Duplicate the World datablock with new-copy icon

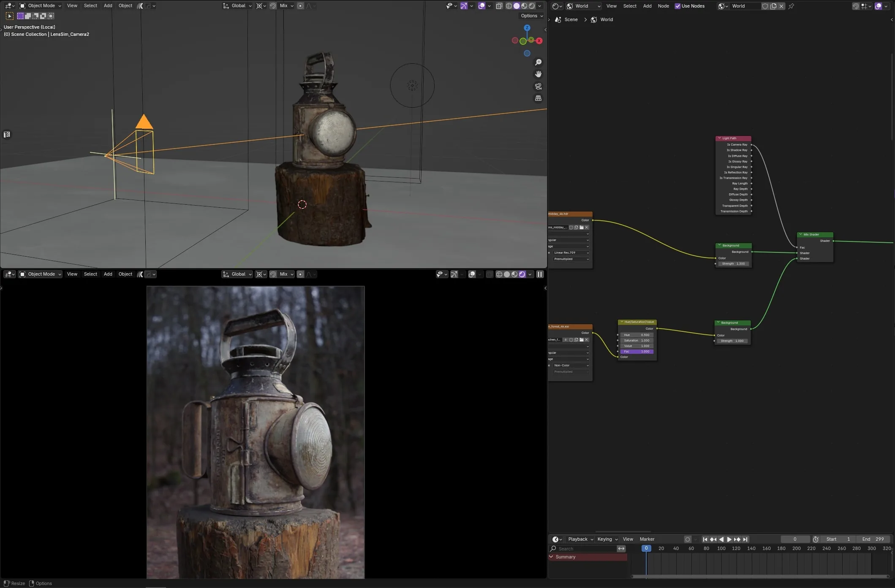click(x=773, y=6)
